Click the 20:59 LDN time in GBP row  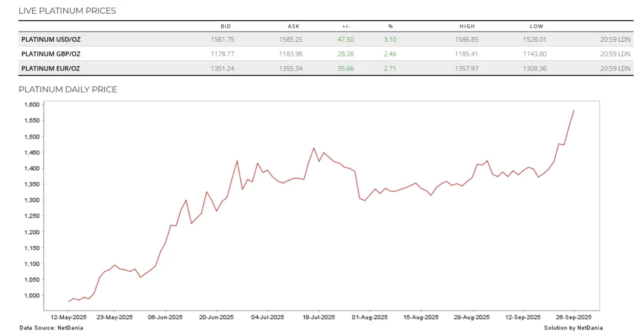[615, 54]
